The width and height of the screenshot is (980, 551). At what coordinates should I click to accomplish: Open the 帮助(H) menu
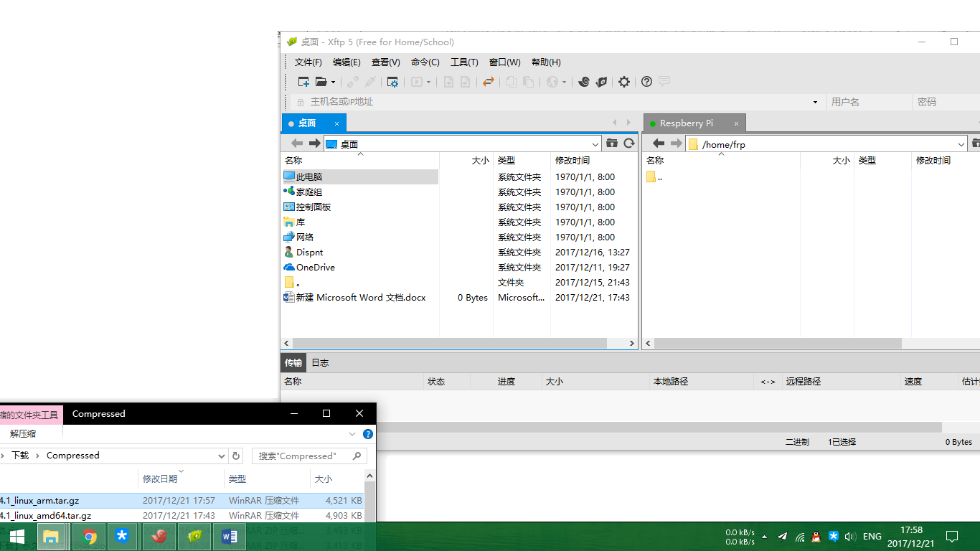coord(546,62)
